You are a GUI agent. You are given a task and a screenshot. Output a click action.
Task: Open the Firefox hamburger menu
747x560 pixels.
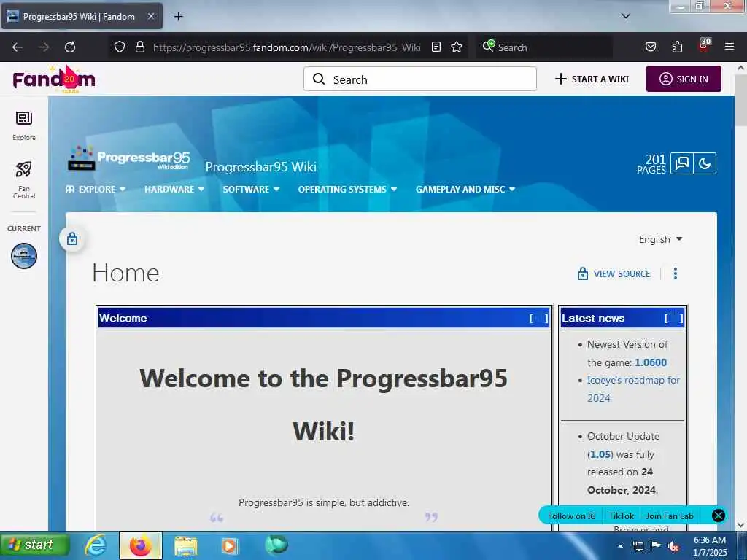[x=729, y=47]
